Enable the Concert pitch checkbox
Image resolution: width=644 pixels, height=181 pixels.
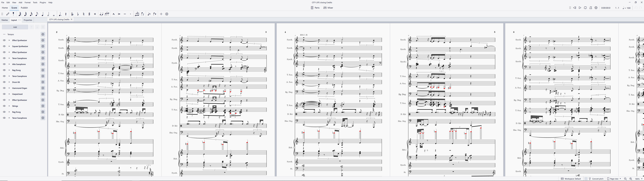coord(586,179)
